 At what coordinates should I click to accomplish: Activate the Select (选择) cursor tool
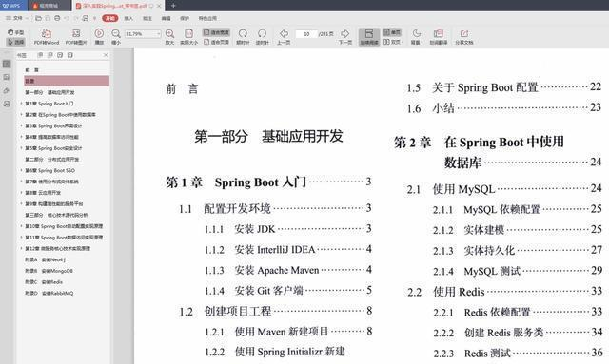pyautogui.click(x=16, y=42)
